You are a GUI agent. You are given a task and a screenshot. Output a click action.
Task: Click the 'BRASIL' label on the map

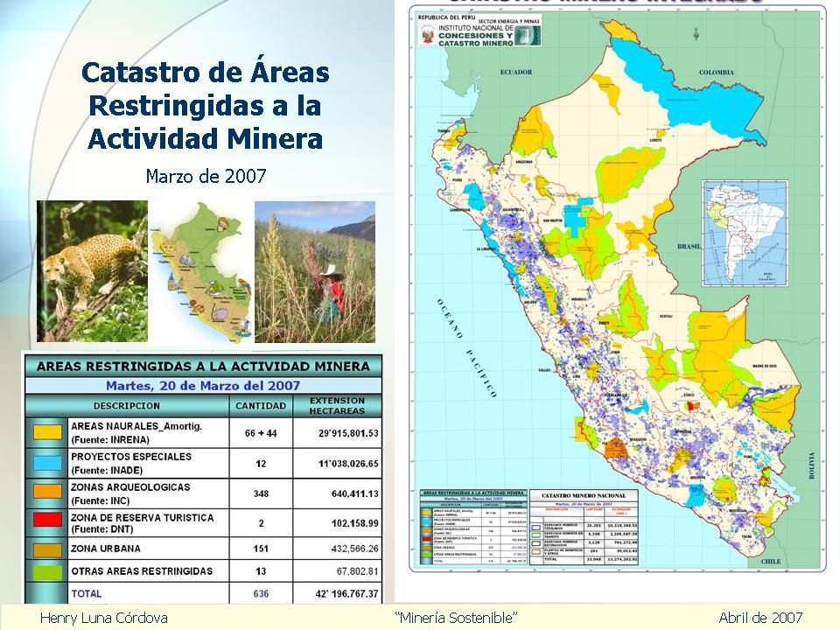[x=689, y=247]
